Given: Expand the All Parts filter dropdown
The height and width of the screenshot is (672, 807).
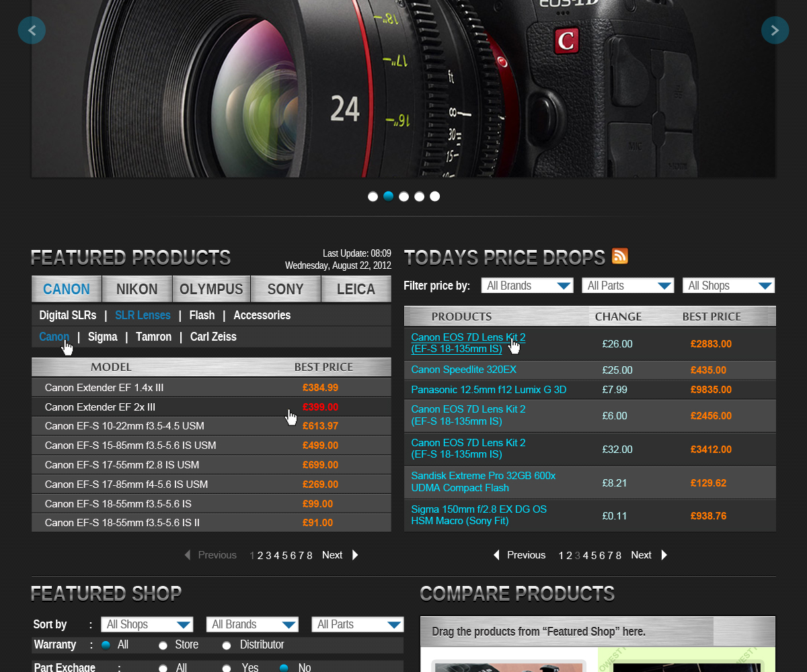Looking at the screenshot, I should 628,285.
